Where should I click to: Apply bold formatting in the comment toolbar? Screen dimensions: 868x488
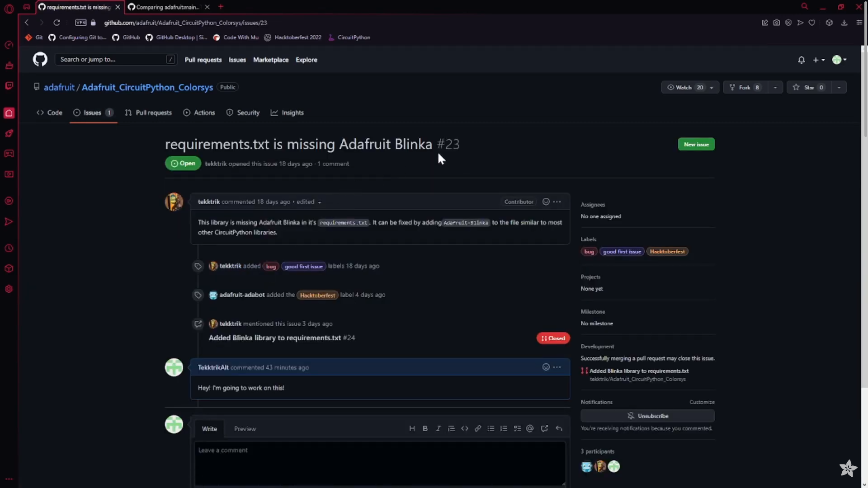(x=425, y=428)
